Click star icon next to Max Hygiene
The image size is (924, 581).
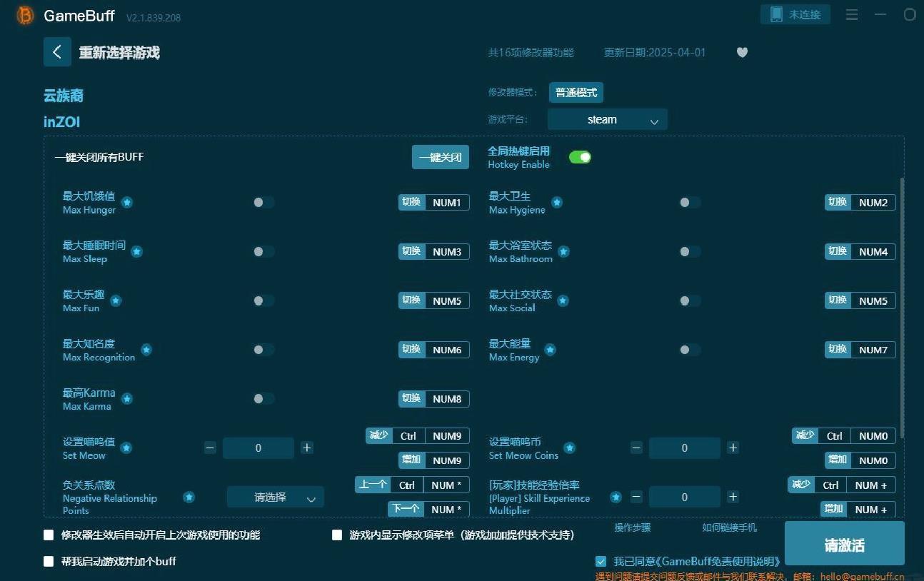(x=557, y=203)
